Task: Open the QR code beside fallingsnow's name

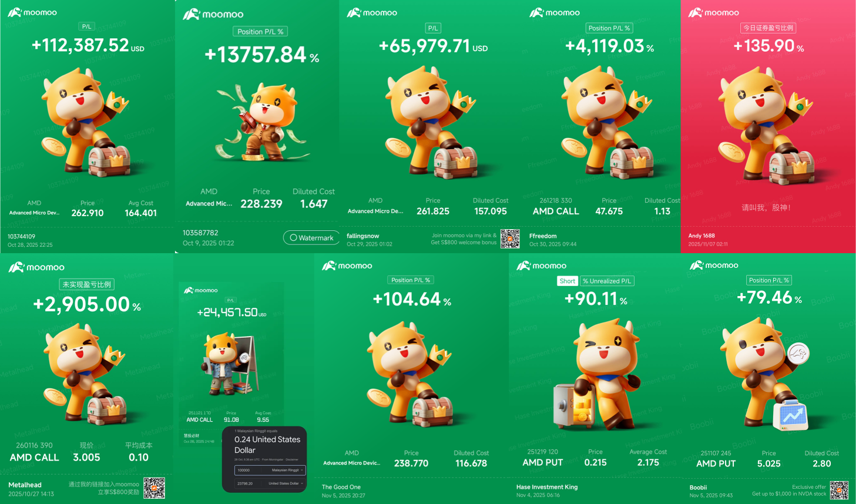Action: tap(510, 238)
